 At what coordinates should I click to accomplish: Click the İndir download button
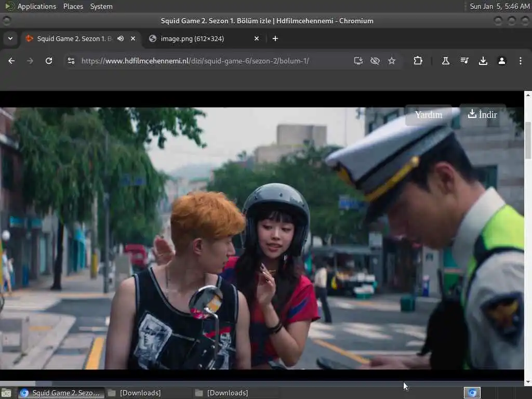[482, 114]
